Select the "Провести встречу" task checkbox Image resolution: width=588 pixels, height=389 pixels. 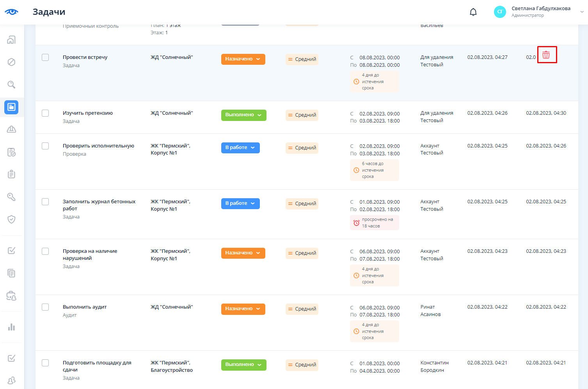coord(45,57)
